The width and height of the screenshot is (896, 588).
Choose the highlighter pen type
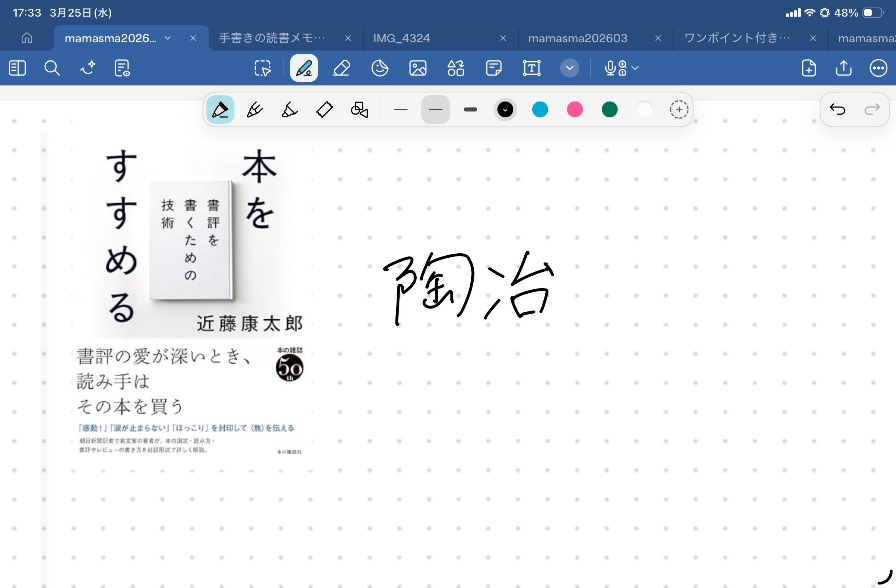click(x=289, y=109)
